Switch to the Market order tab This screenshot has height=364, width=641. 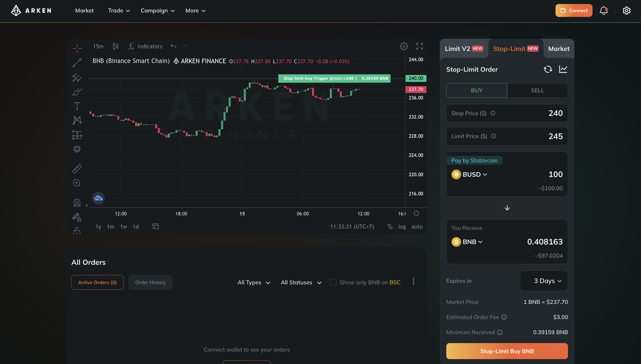point(559,49)
